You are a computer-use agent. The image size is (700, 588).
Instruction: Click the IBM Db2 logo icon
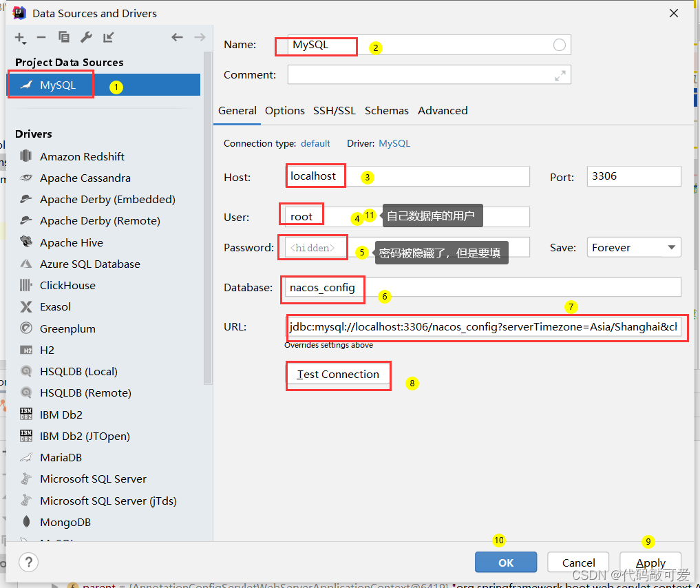(x=26, y=414)
